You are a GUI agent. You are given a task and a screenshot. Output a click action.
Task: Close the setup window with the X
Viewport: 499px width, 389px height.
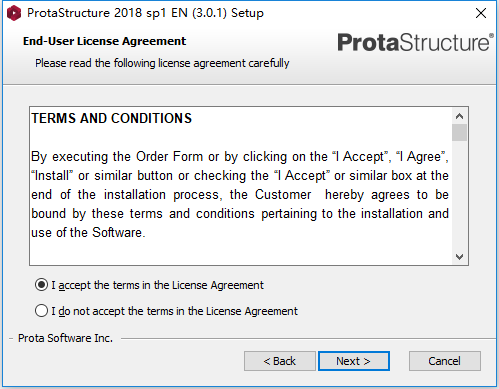click(x=481, y=13)
